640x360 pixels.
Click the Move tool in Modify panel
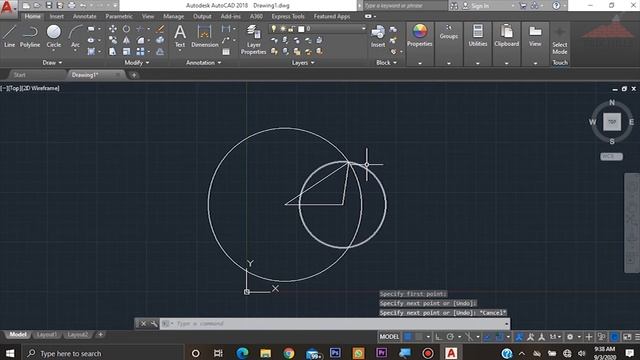tap(113, 29)
